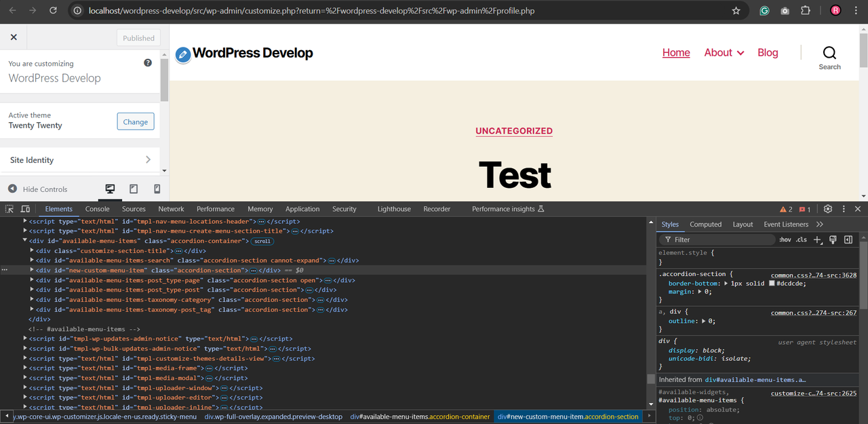Viewport: 868px width, 424px height.
Task: Add a new style rule plus icon
Action: click(817, 239)
